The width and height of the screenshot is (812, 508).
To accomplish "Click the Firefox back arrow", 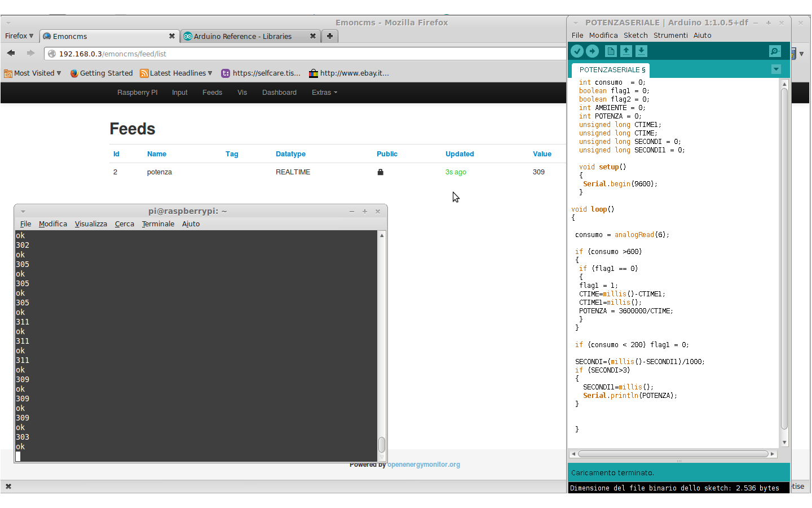I will coord(11,53).
